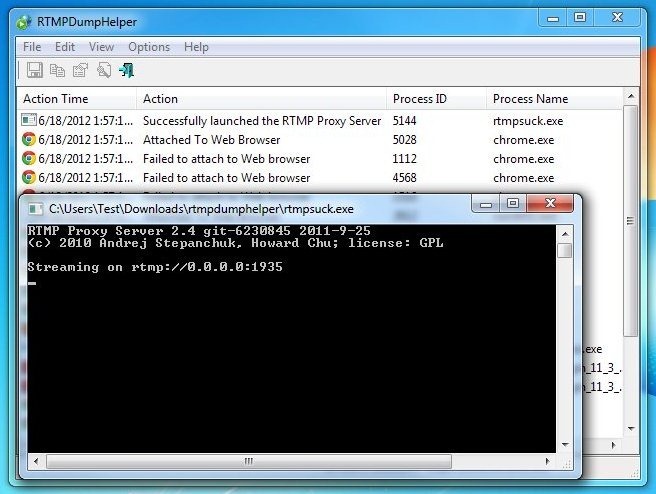Sort by the Process Name column header
Image resolution: width=656 pixels, height=494 pixels.
tap(555, 99)
